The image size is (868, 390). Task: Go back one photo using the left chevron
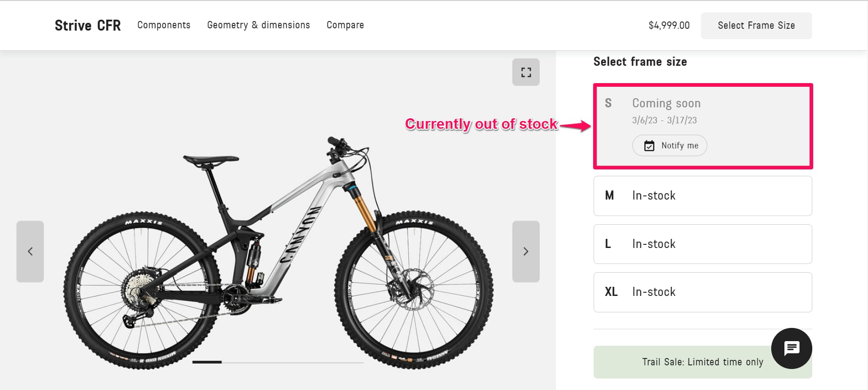click(x=30, y=252)
